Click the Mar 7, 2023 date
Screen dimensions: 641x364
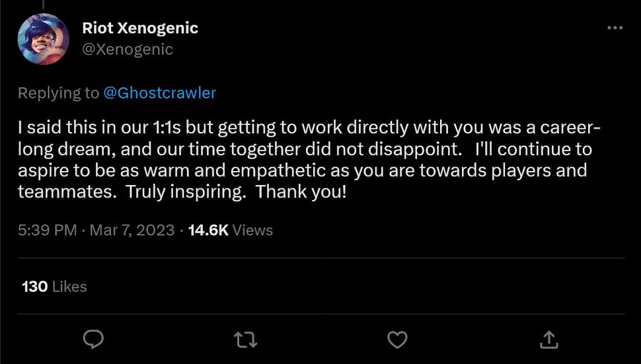click(x=132, y=230)
